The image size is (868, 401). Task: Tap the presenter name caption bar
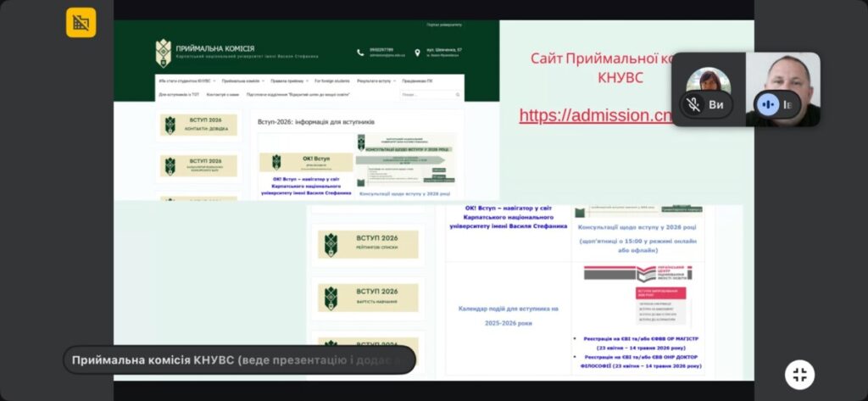click(x=239, y=359)
